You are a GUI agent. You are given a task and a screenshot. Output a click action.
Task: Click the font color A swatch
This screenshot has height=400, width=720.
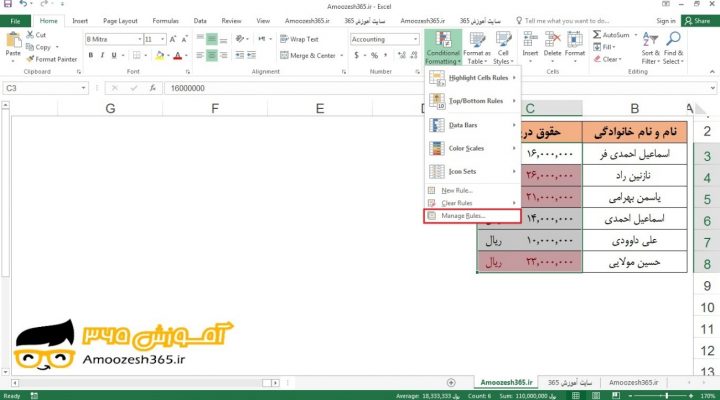coord(178,56)
